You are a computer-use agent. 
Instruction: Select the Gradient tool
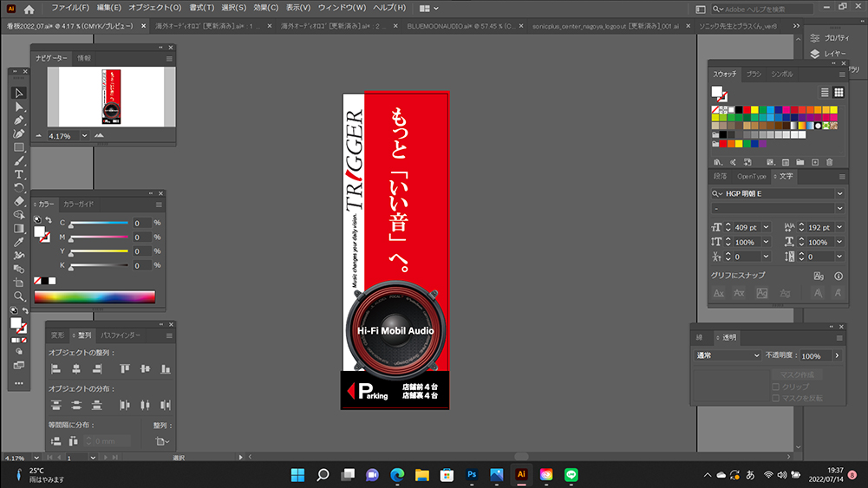tap(19, 229)
